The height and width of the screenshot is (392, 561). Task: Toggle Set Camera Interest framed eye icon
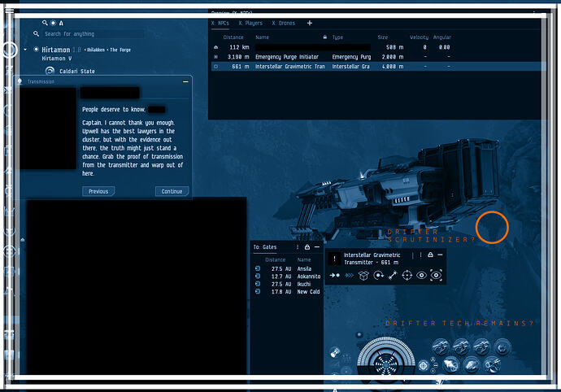click(x=436, y=276)
